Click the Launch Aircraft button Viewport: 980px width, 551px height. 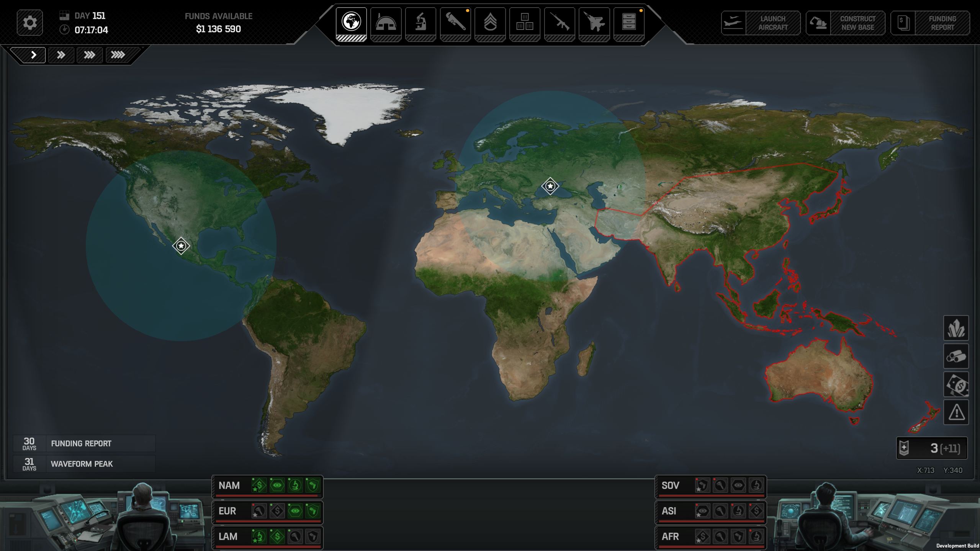click(761, 23)
